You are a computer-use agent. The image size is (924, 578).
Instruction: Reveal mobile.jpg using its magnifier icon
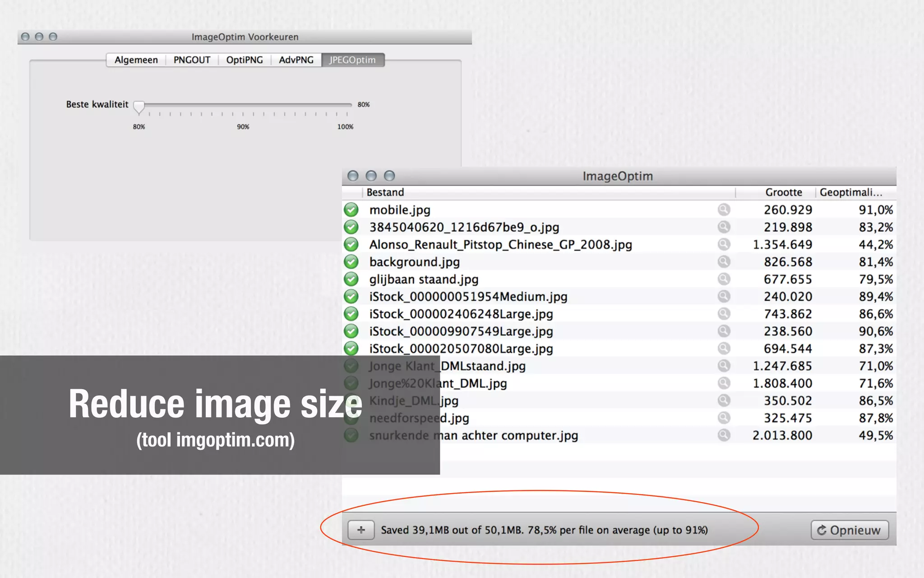coord(724,210)
